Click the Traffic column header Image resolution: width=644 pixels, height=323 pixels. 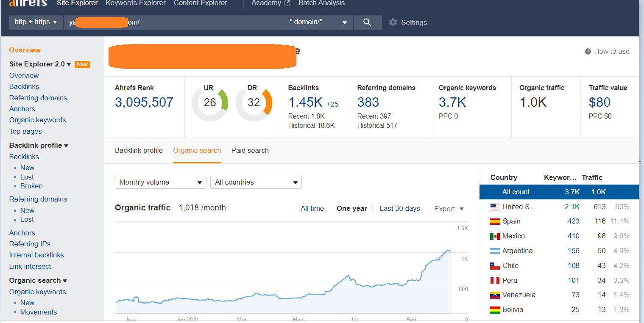[x=592, y=178]
